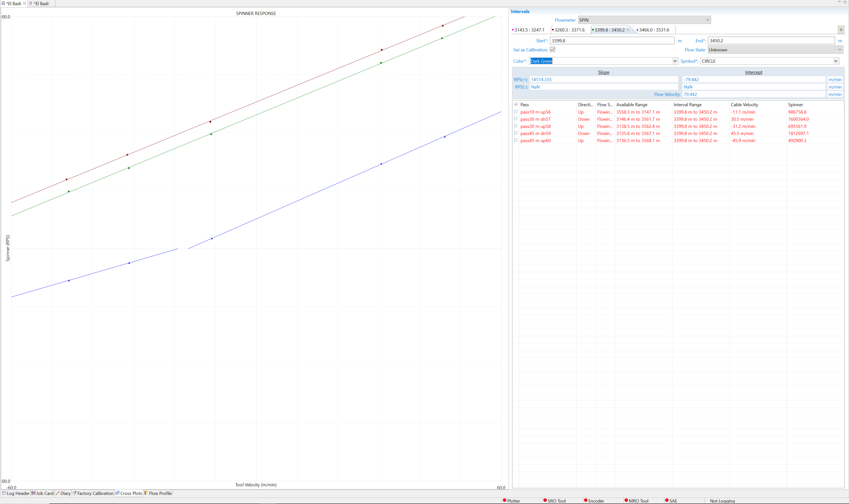
Task: Enable the pass45 m dn59 row checkbox
Action: click(516, 133)
